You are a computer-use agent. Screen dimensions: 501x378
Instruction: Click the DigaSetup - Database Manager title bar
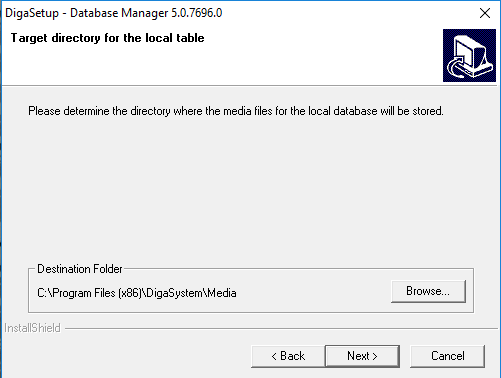point(233,13)
